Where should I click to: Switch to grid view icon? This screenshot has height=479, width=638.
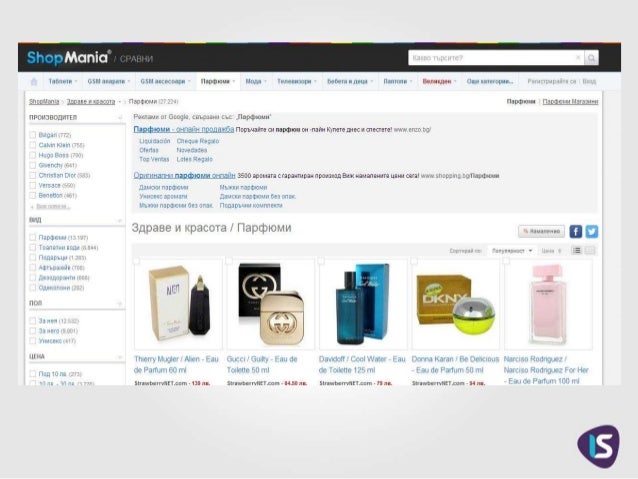(x=590, y=250)
